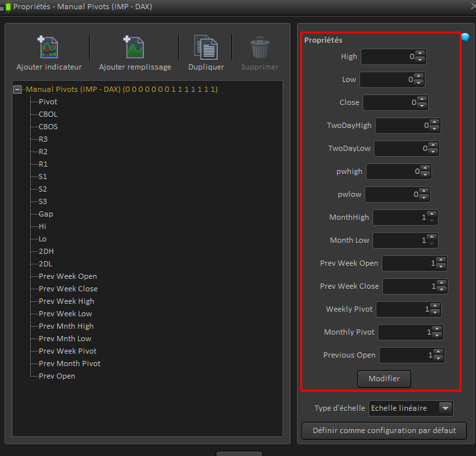Select Prev Open in tree

tap(57, 376)
